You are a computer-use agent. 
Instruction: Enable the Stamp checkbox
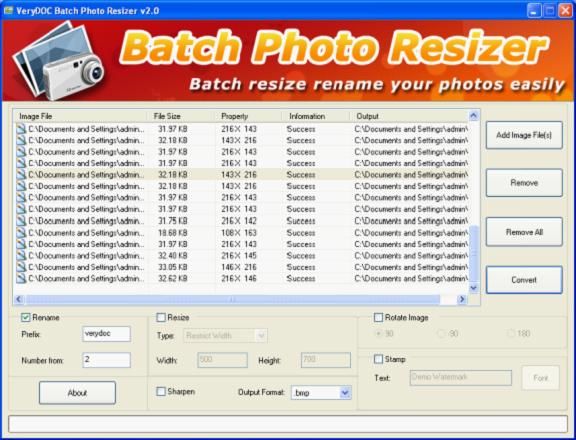point(378,359)
